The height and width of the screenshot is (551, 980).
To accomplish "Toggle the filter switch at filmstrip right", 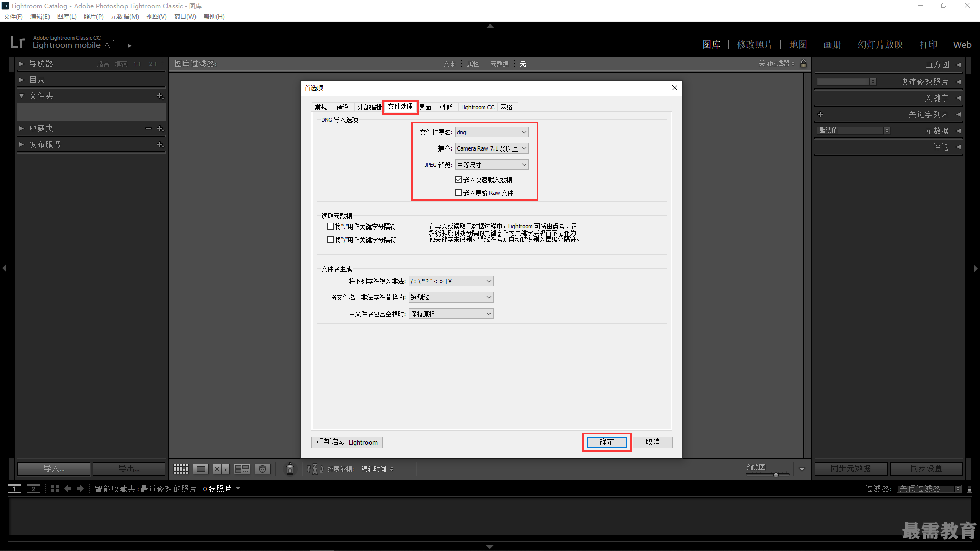I will pyautogui.click(x=969, y=489).
